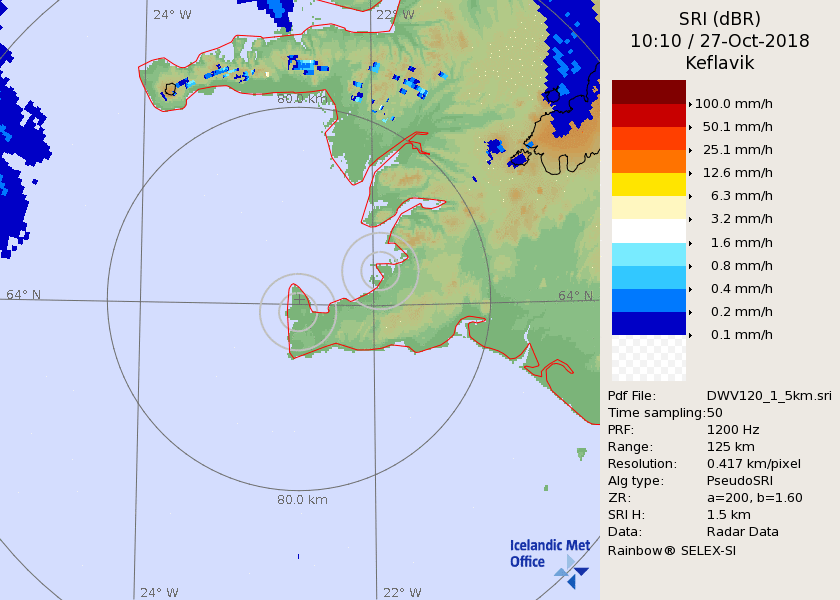Select the orange legend color swatch
Viewport: 840px width, 600px height.
pyautogui.click(x=649, y=161)
